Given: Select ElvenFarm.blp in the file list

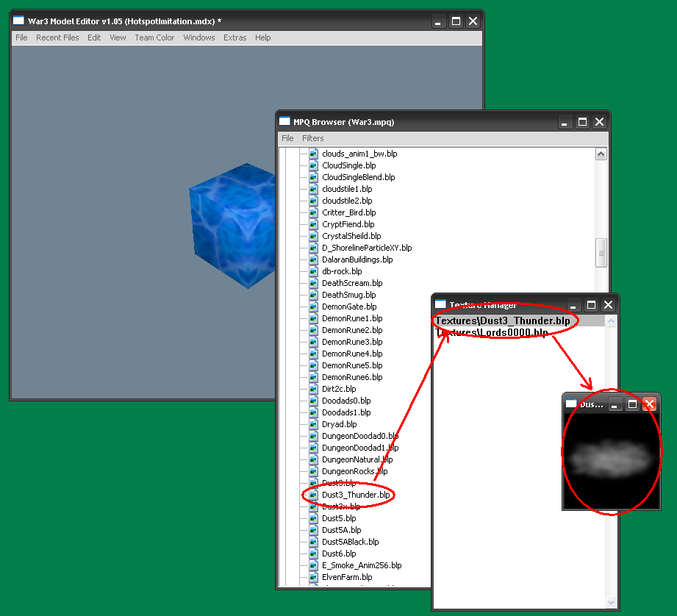Looking at the screenshot, I should (x=347, y=577).
